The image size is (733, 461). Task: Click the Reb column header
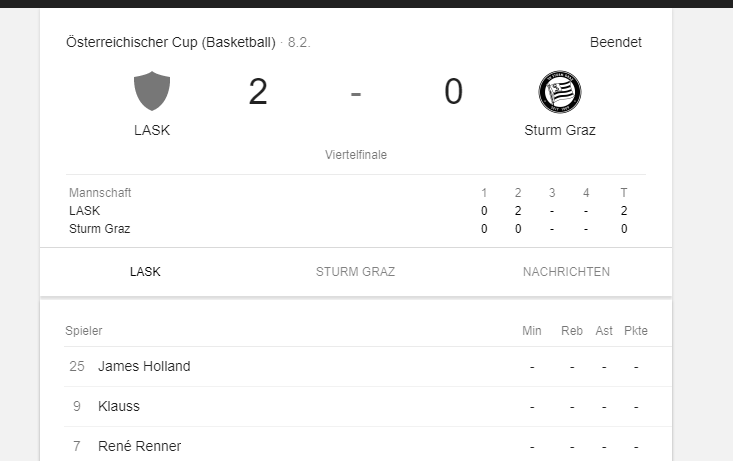pyautogui.click(x=572, y=331)
